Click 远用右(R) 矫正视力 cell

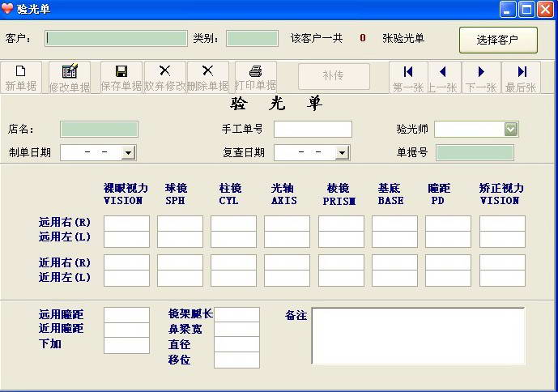click(x=502, y=224)
